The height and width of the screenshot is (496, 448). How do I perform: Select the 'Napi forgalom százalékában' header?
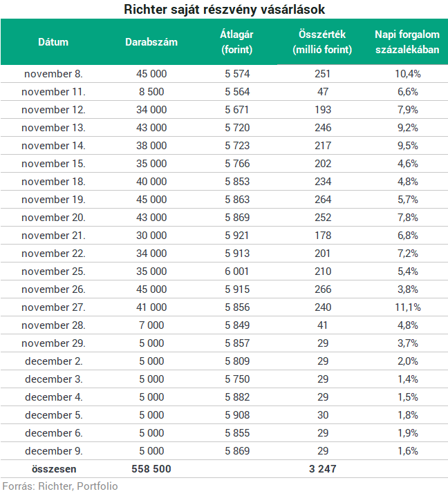coord(407,41)
